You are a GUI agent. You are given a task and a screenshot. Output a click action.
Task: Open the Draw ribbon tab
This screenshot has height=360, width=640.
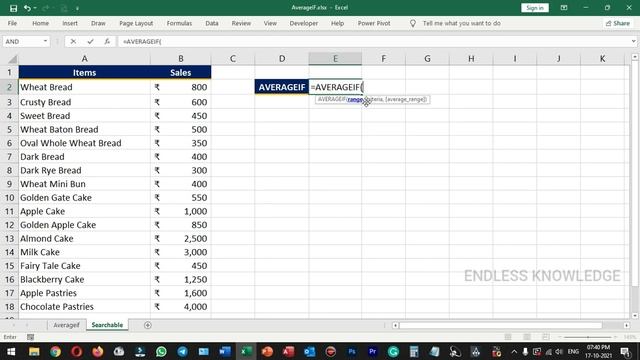(98, 23)
